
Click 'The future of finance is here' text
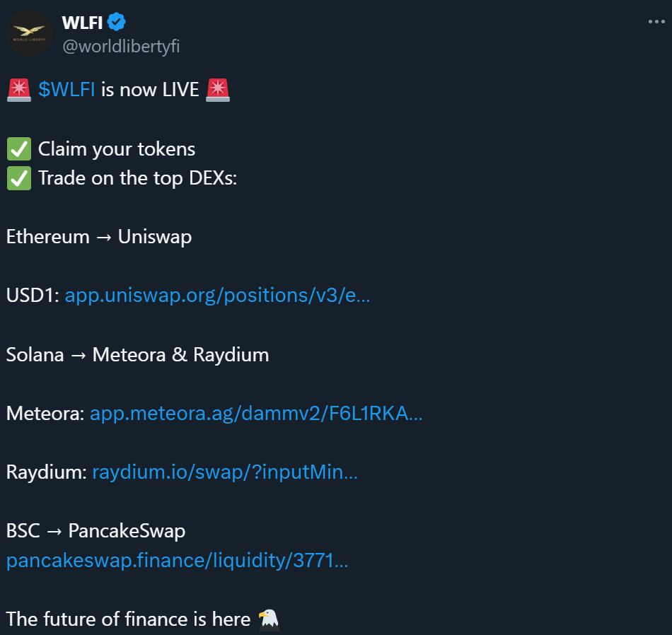tap(128, 619)
